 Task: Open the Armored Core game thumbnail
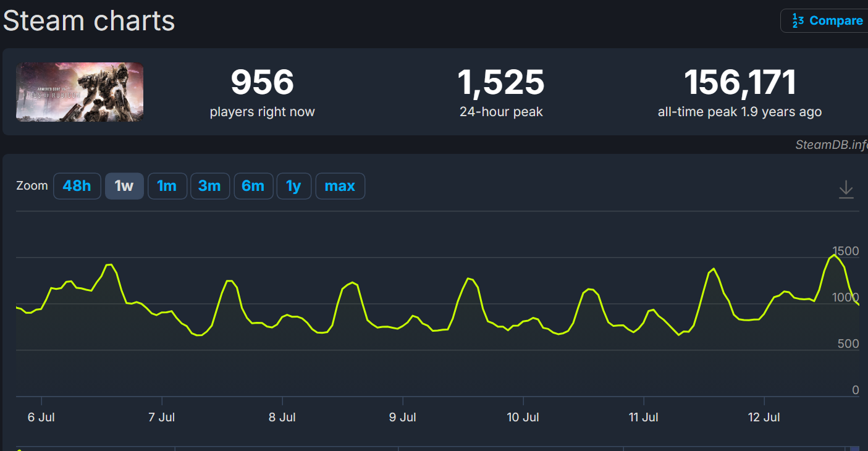point(80,92)
